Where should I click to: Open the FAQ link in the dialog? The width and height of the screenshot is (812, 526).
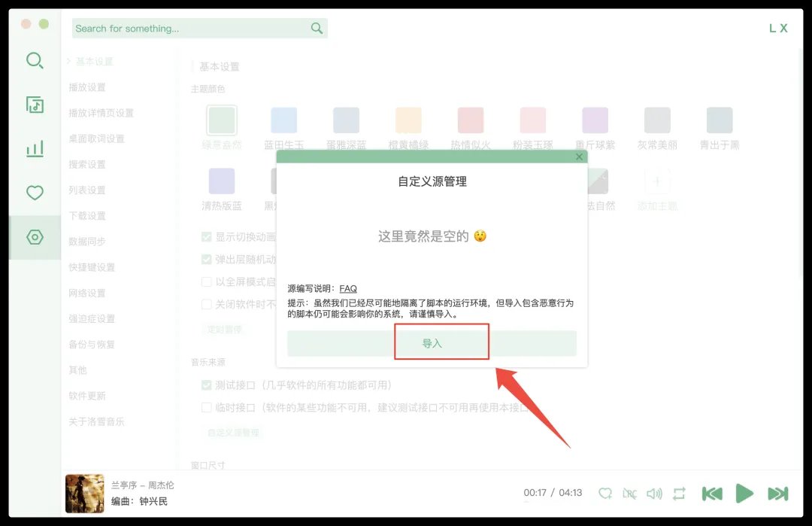point(348,288)
